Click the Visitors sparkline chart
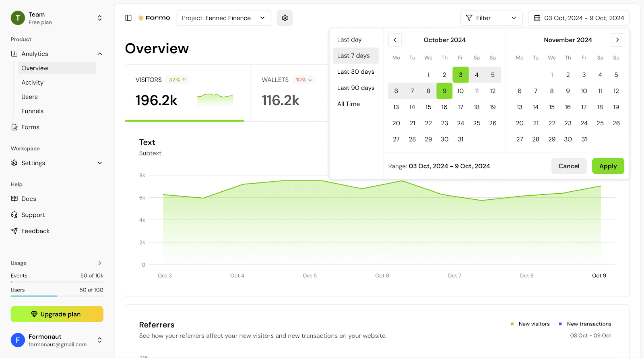 (x=215, y=99)
